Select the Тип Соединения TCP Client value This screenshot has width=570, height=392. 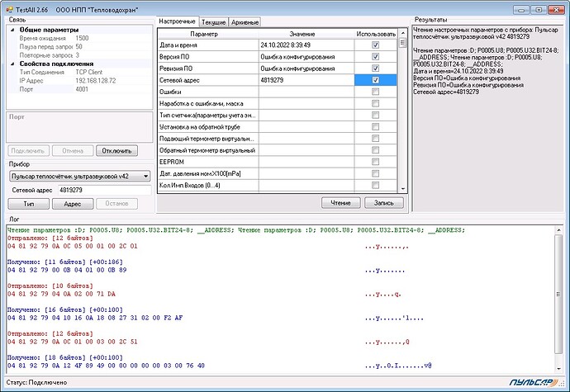click(x=89, y=73)
